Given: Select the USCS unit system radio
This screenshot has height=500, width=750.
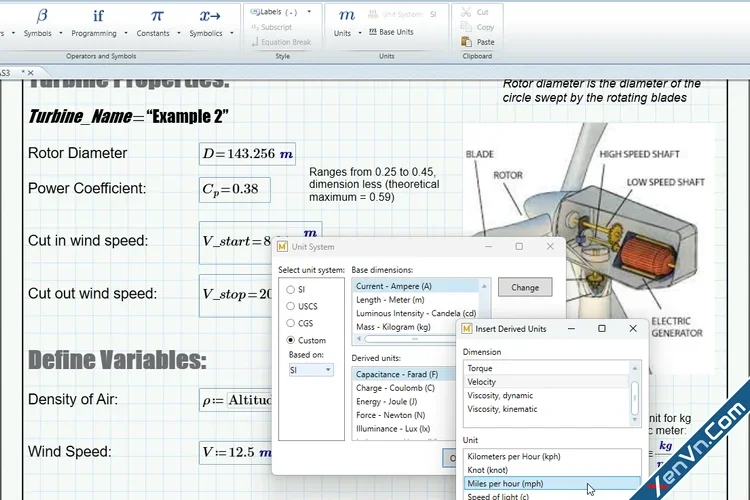Looking at the screenshot, I should click(290, 306).
